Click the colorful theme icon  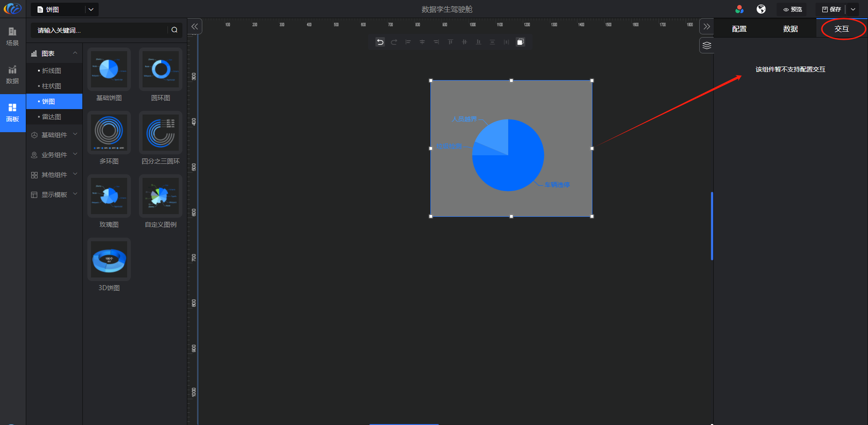tap(739, 9)
